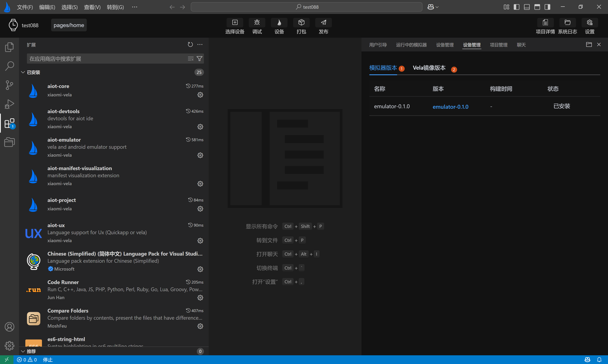Open Copilot dropdown arrow in title bar

437,7
